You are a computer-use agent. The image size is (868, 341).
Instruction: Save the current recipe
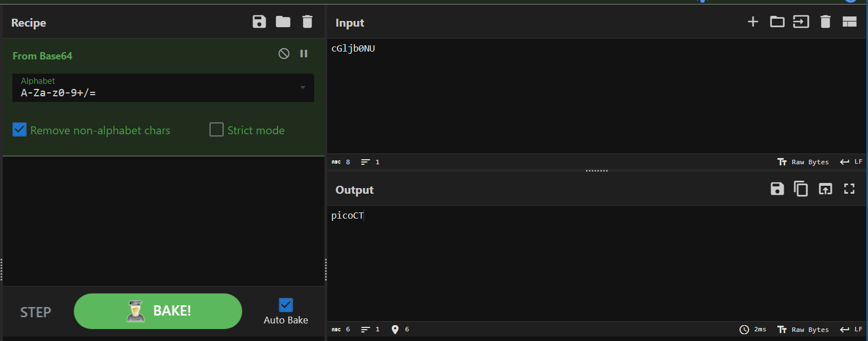(x=259, y=22)
